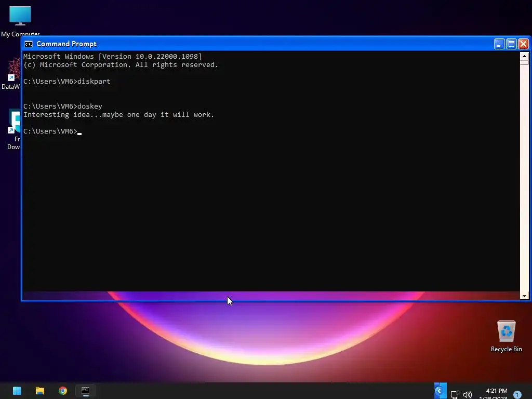Click the Microsoft Corporation copyright line
The image size is (532, 399).
(121, 65)
